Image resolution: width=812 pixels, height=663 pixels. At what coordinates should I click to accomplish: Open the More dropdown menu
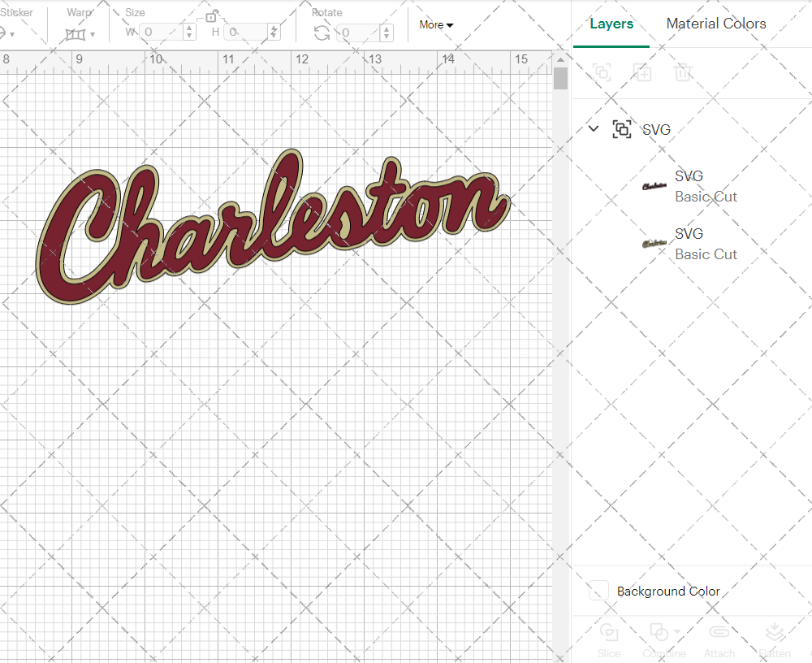point(436,25)
